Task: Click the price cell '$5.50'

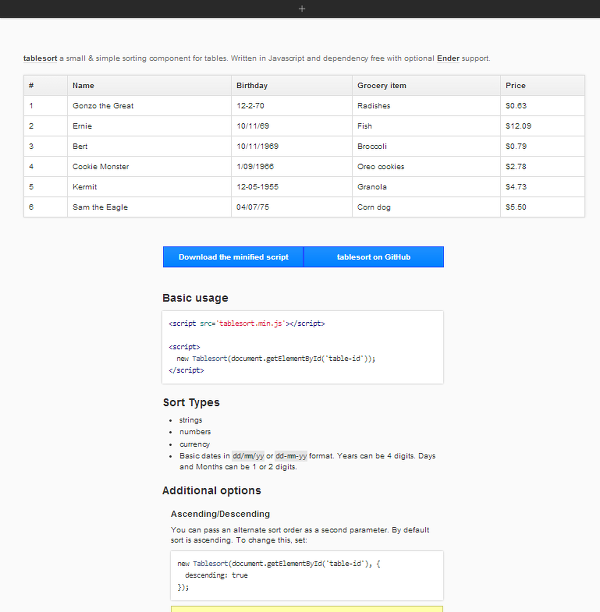Action: (543, 207)
